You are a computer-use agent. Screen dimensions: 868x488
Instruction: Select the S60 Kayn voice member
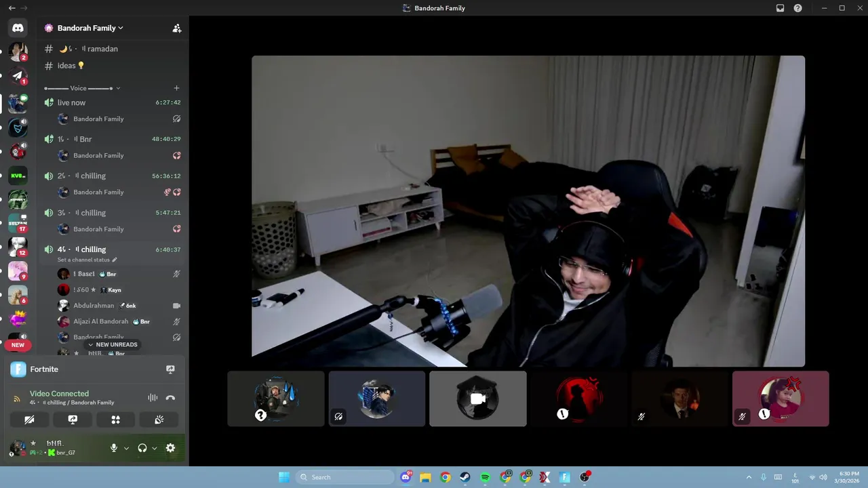(118, 289)
